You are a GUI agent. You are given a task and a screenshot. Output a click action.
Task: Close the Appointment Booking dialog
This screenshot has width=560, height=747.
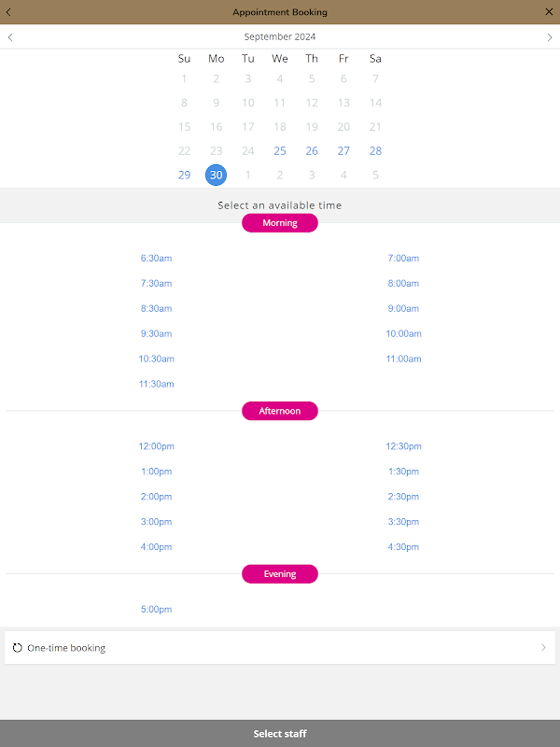(x=549, y=12)
